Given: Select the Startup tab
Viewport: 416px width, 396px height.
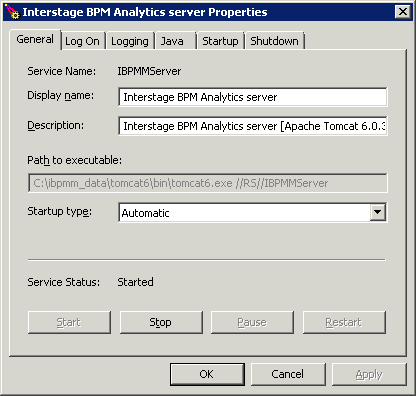Looking at the screenshot, I should 220,41.
